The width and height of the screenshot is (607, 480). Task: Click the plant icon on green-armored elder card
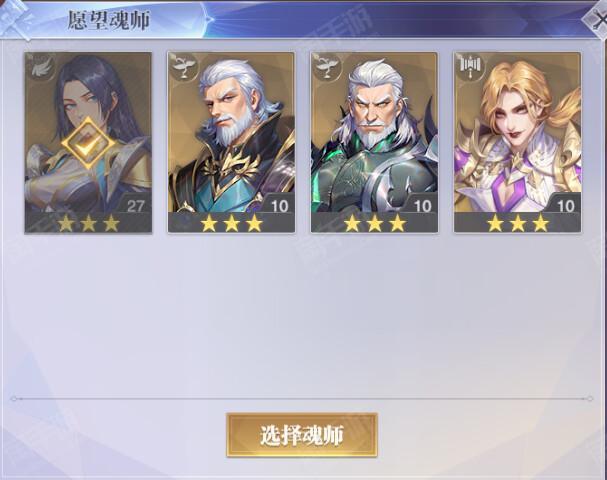(326, 67)
